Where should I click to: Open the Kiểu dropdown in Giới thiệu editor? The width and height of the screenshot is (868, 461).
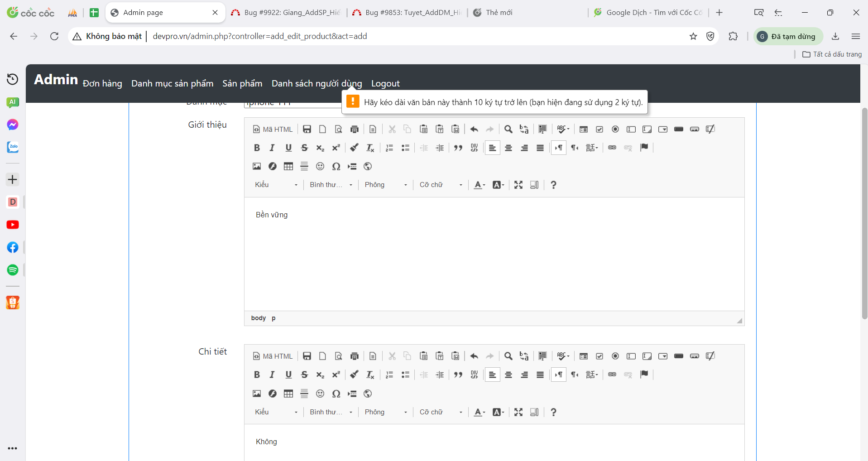[x=276, y=185]
